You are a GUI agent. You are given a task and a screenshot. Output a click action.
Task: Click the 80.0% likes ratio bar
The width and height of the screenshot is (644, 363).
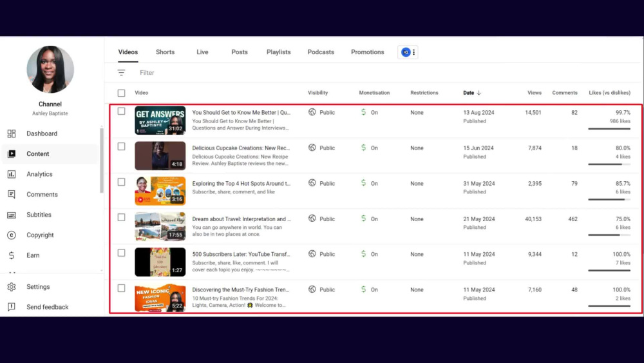pyautogui.click(x=609, y=164)
